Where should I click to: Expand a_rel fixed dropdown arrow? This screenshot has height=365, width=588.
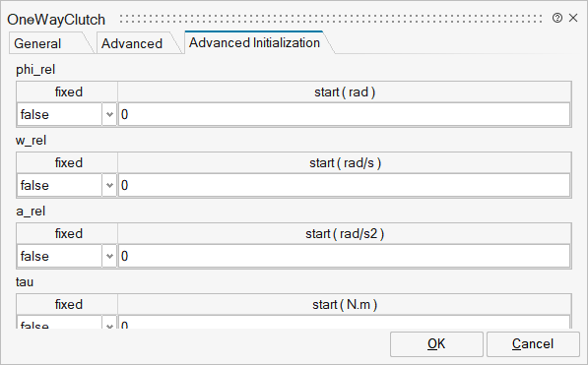(109, 256)
